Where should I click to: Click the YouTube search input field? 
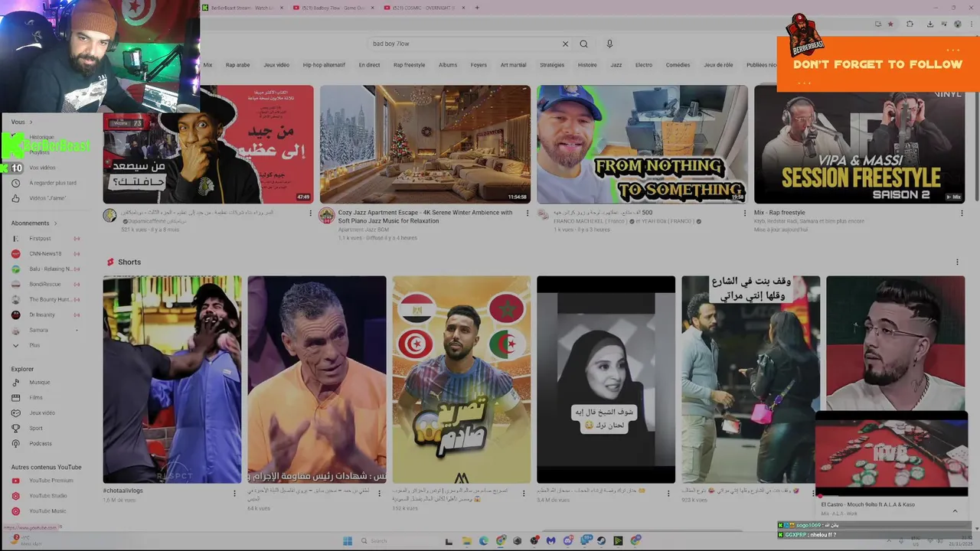coord(463,44)
